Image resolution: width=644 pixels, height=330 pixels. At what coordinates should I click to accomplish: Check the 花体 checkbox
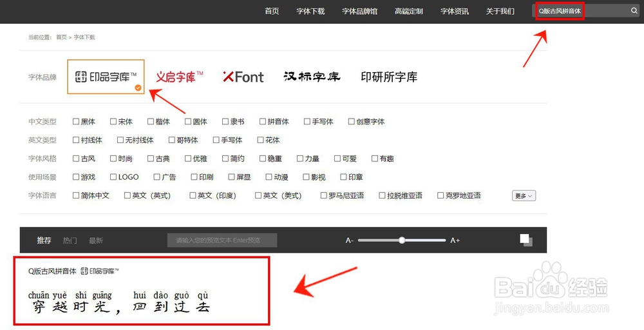[260, 140]
